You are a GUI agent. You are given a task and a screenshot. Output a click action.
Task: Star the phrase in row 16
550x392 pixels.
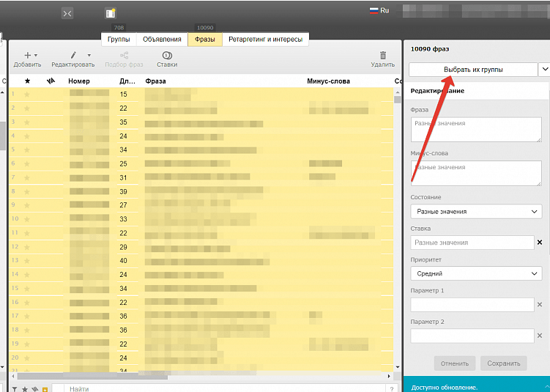tap(27, 303)
